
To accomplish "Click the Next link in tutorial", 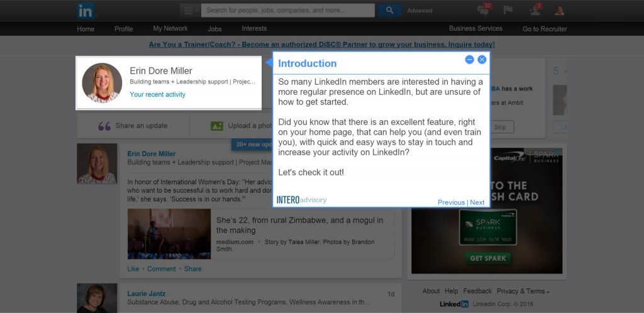I will 477,202.
